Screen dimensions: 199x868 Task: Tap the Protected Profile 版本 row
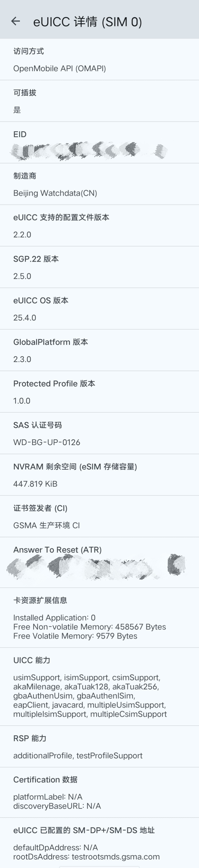(x=99, y=392)
